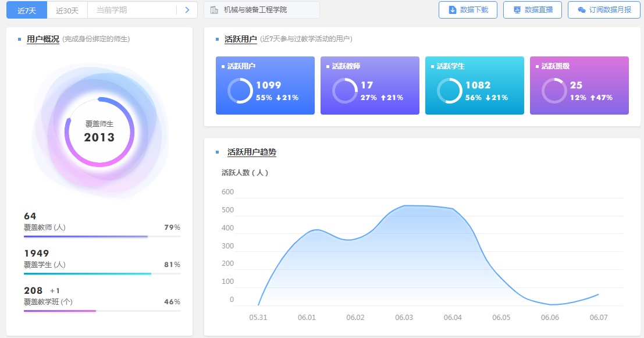Click the building icon beside 机械与装备工程学院

click(214, 10)
